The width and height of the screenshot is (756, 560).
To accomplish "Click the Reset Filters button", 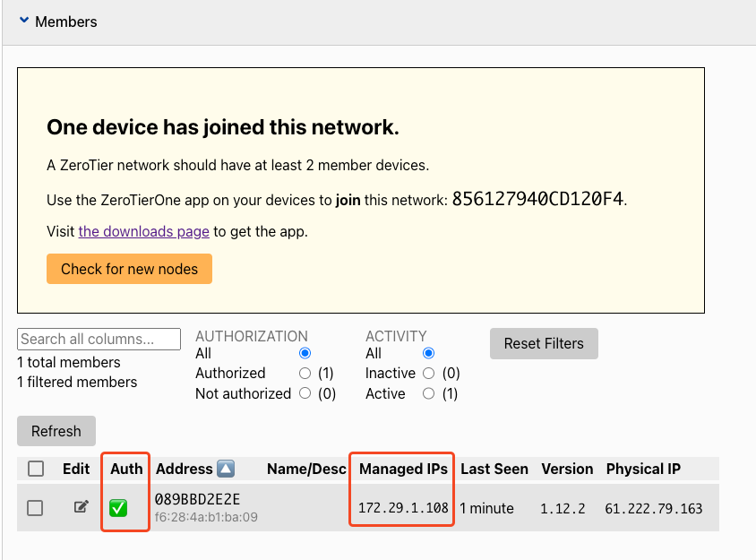I will point(544,343).
